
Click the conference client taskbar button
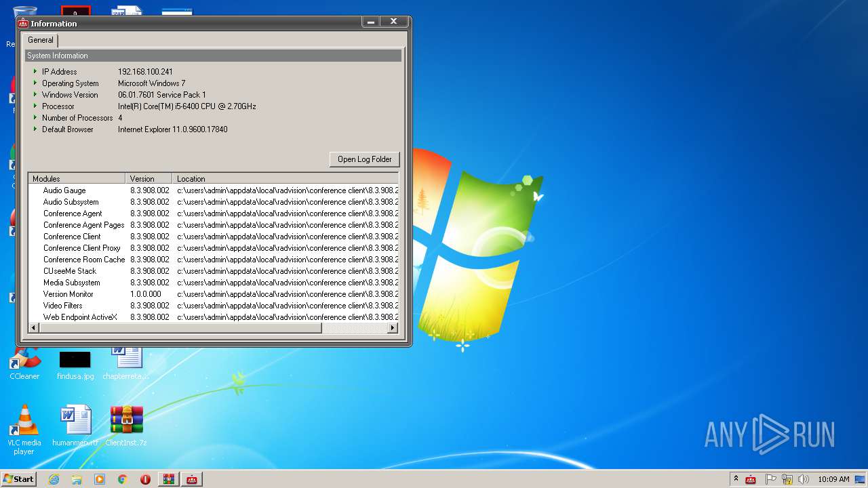tap(192, 479)
